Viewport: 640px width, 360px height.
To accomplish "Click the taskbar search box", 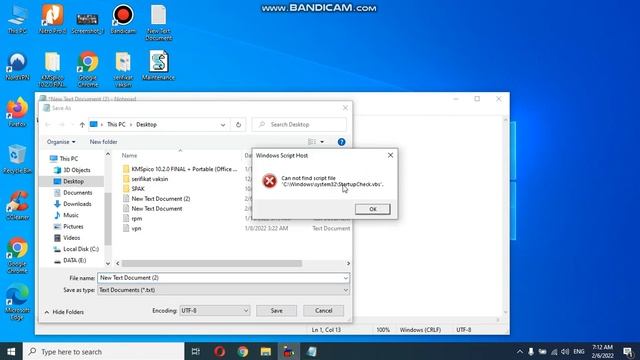I will (x=103, y=351).
